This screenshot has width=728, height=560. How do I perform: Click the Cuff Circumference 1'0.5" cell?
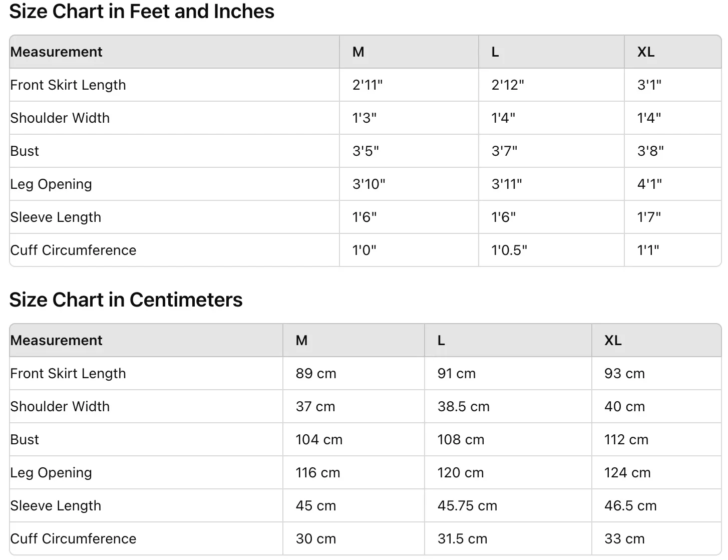coord(509,250)
